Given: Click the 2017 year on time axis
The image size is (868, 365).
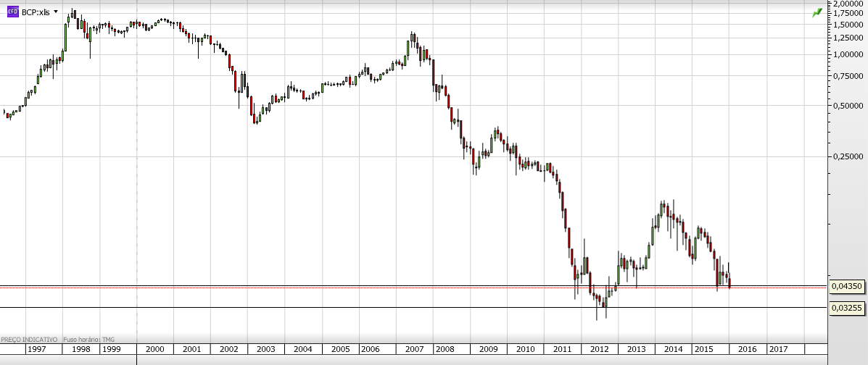Looking at the screenshot, I should coord(778,350).
